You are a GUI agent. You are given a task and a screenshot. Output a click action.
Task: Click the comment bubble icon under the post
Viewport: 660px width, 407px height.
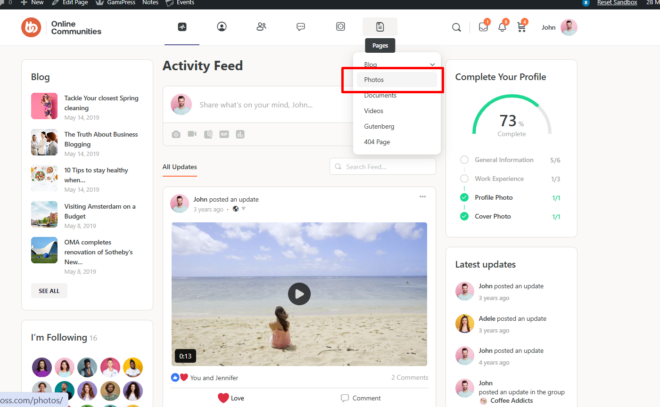click(x=345, y=398)
